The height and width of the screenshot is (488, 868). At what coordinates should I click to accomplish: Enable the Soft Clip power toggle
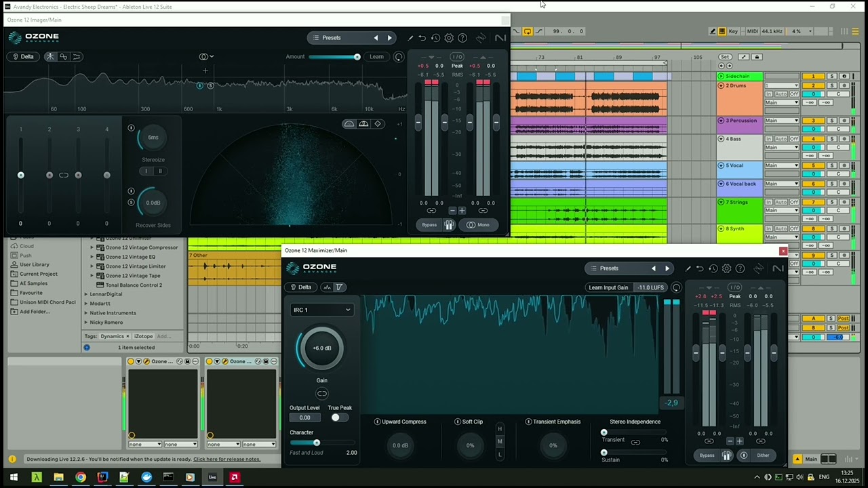click(x=458, y=422)
